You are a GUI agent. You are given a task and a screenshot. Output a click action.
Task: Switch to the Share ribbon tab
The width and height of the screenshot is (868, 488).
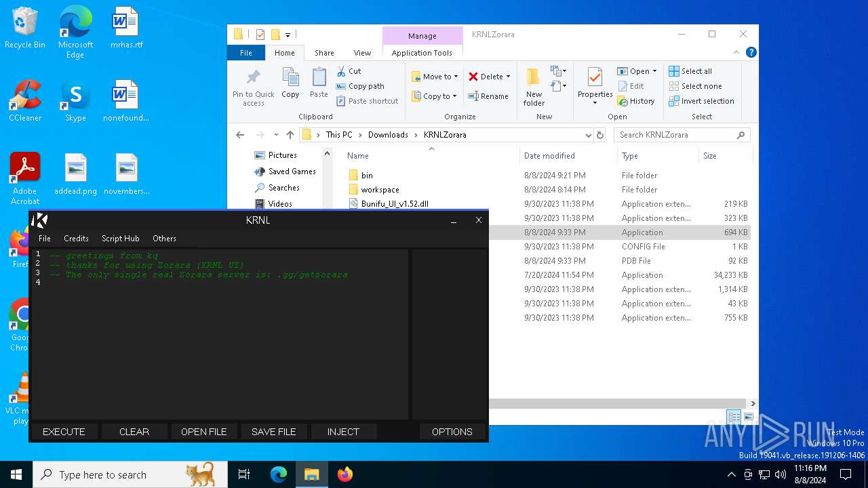[324, 53]
